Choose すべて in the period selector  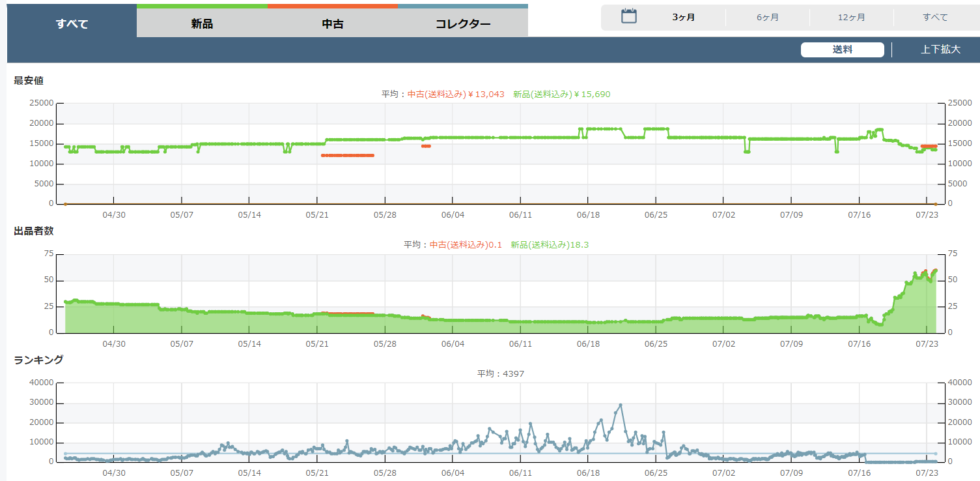point(935,18)
